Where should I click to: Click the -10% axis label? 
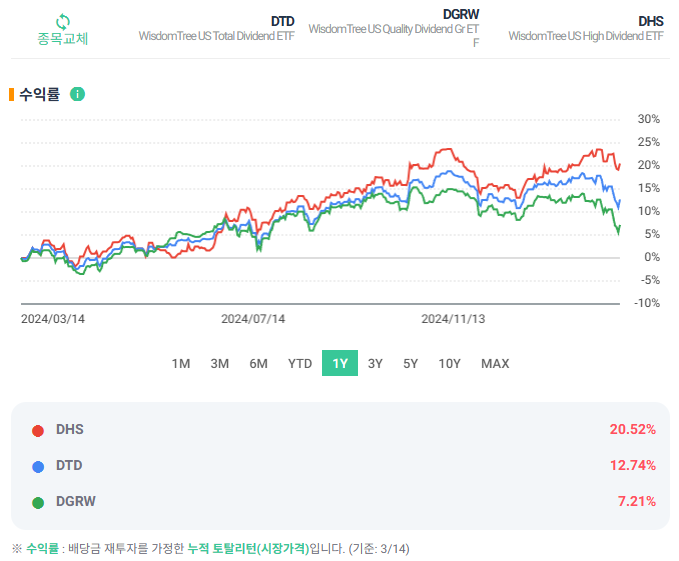(x=647, y=303)
